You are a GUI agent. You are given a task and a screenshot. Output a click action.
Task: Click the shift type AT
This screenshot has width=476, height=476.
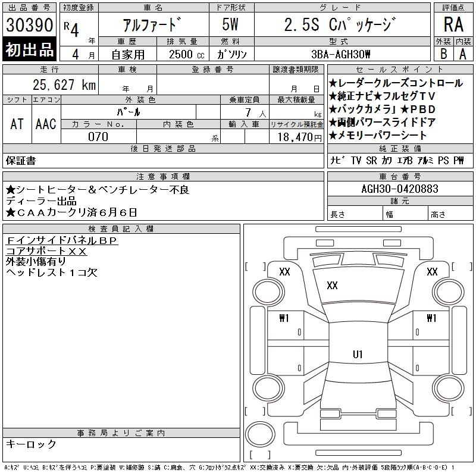17,124
